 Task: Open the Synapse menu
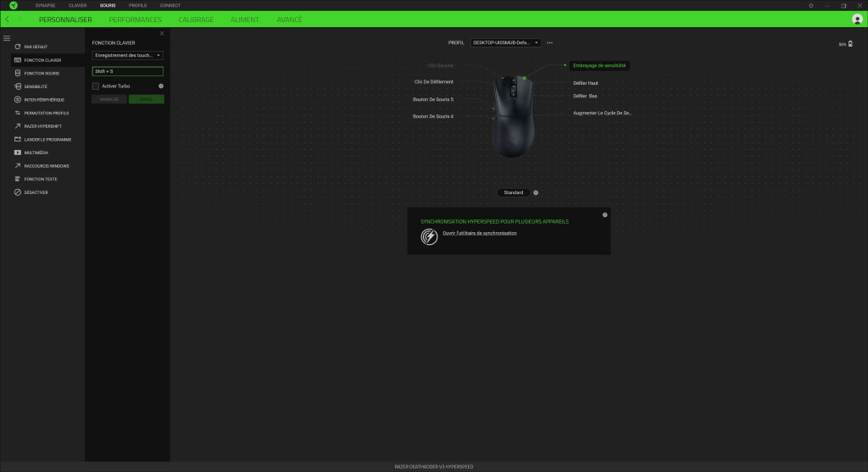tap(46, 6)
